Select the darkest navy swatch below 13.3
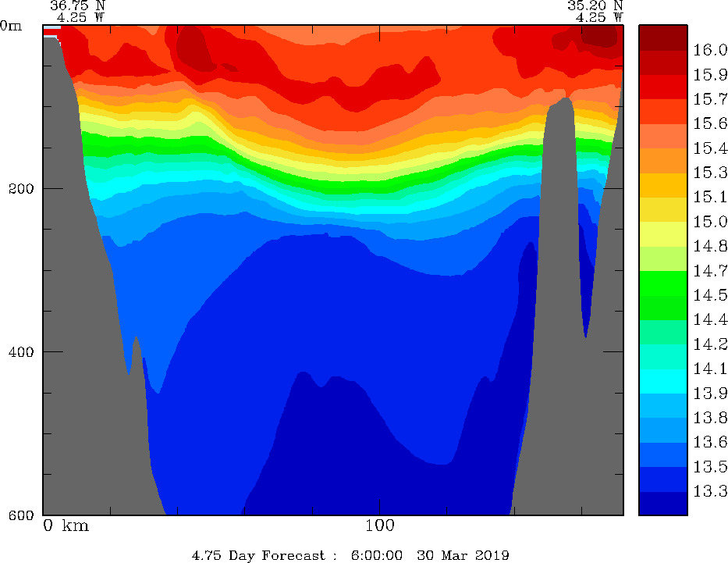The height and width of the screenshot is (563, 728). [663, 503]
